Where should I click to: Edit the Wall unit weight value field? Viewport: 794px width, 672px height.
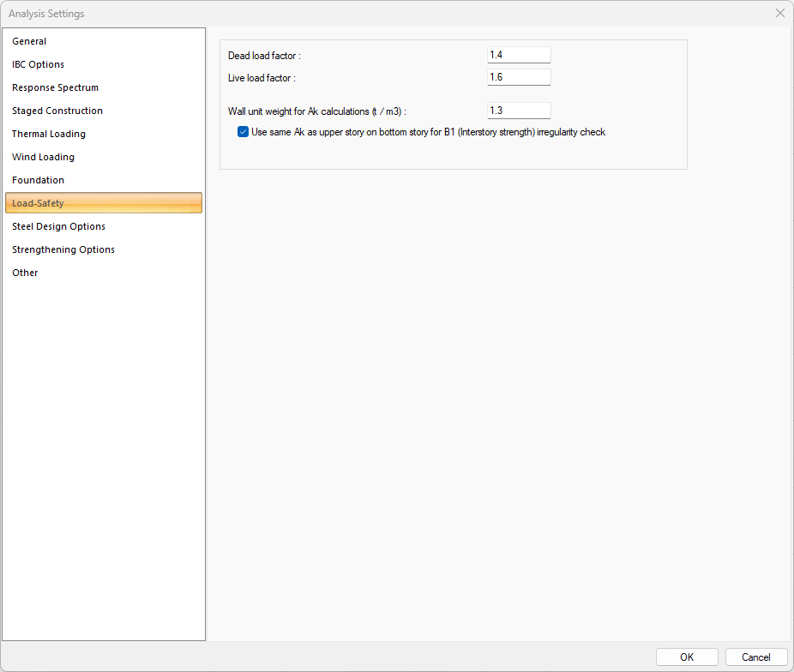point(518,111)
